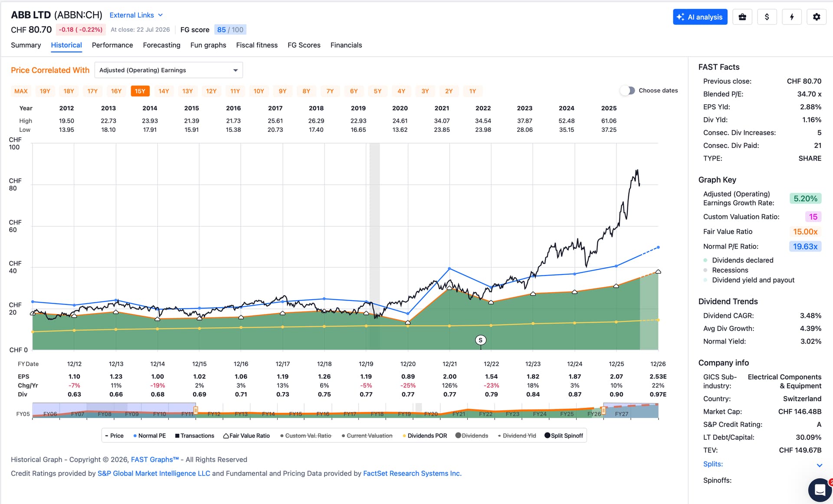The width and height of the screenshot is (833, 504).
Task: Open External Links dropdown
Action: click(136, 15)
